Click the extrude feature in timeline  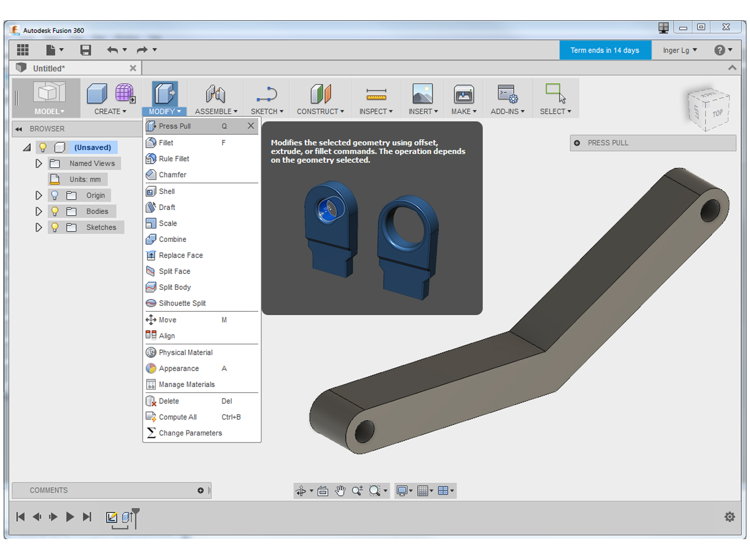[127, 517]
